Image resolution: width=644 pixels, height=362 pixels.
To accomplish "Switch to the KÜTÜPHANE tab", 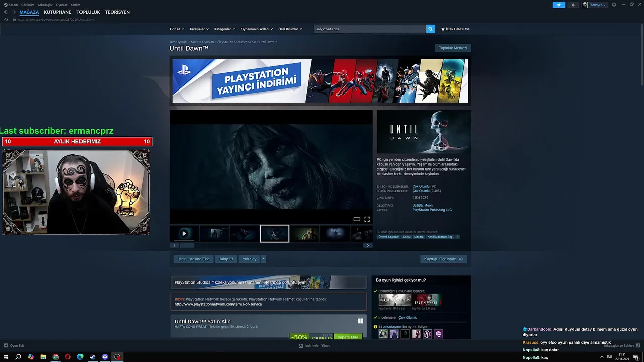I will [57, 12].
